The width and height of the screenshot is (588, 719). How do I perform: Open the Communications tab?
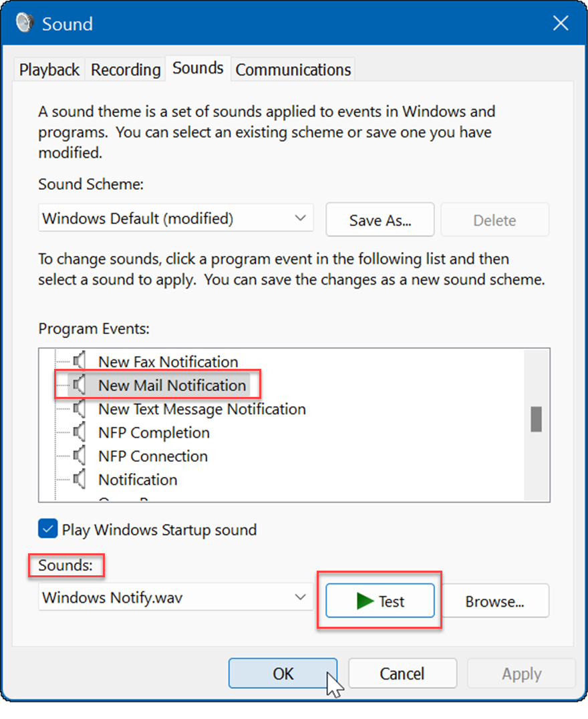coord(293,69)
